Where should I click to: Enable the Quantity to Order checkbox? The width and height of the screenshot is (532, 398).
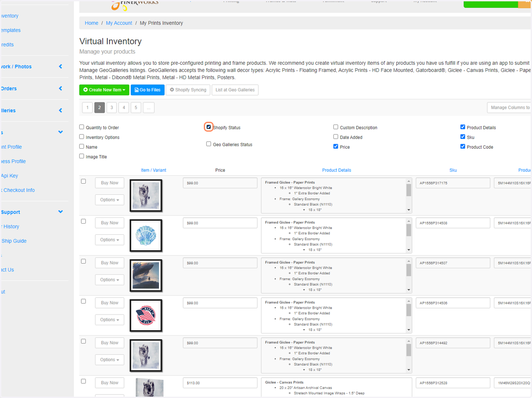tap(82, 127)
